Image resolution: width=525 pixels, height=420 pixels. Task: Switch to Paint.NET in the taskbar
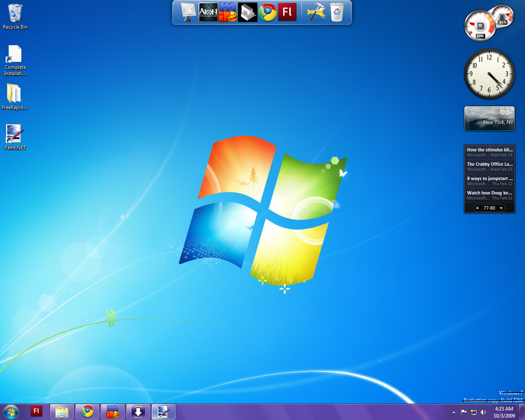coord(164,412)
